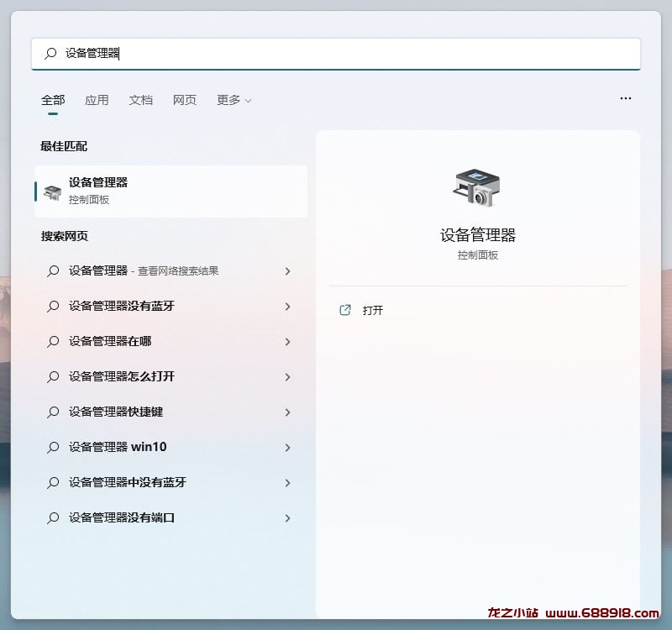Click search icon beside 设备管理器怎么打开
The height and width of the screenshot is (630, 672).
[x=53, y=376]
